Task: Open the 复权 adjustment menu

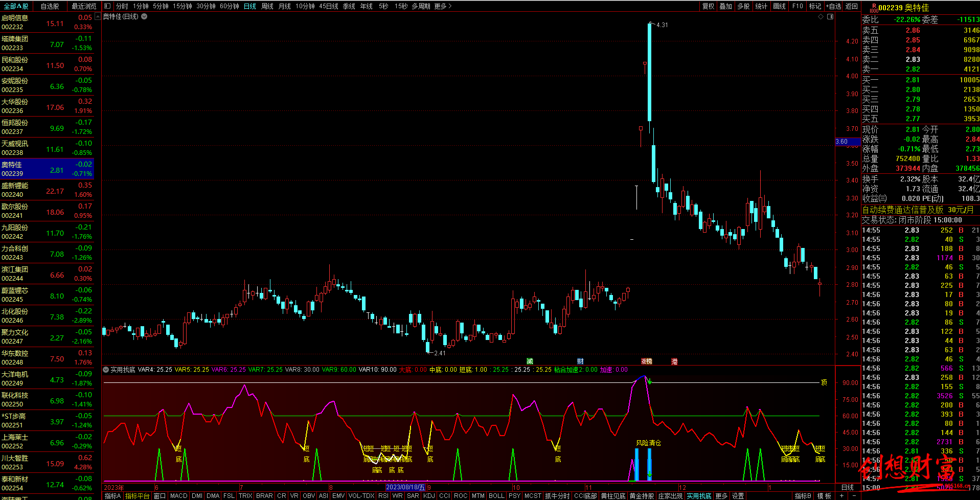Action: (x=708, y=6)
